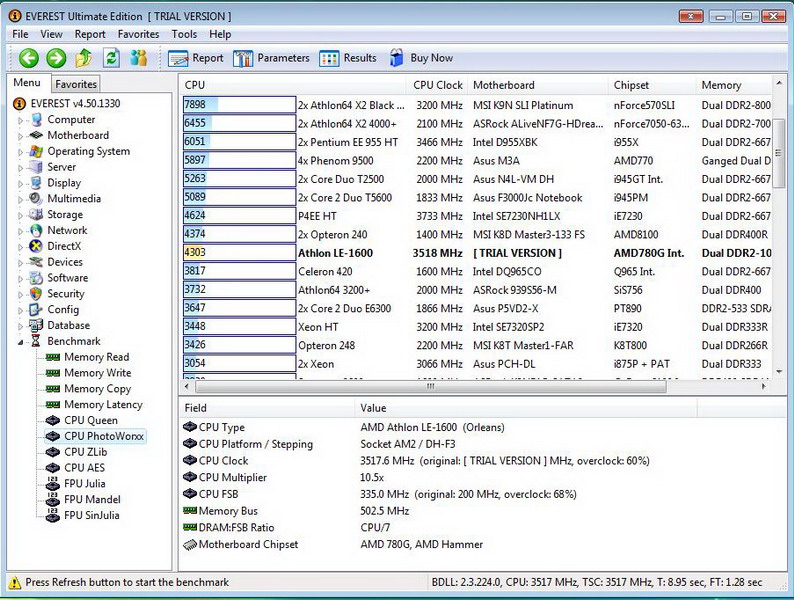Click the Up one level arrow icon
794x600 pixels.
point(84,58)
